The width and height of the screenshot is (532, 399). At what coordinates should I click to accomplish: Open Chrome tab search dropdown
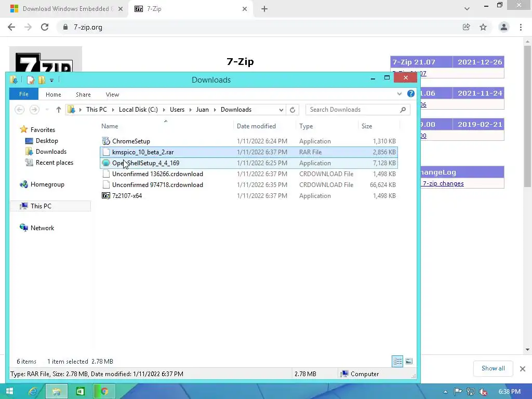(x=467, y=9)
